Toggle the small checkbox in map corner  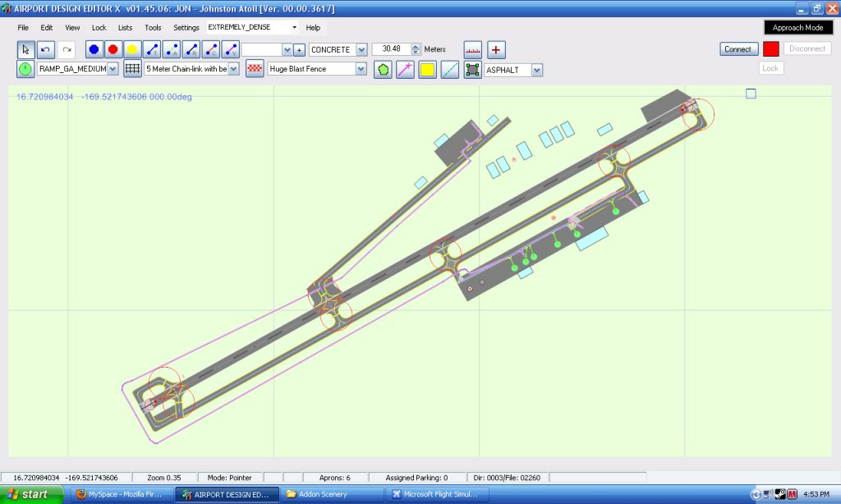pyautogui.click(x=751, y=94)
